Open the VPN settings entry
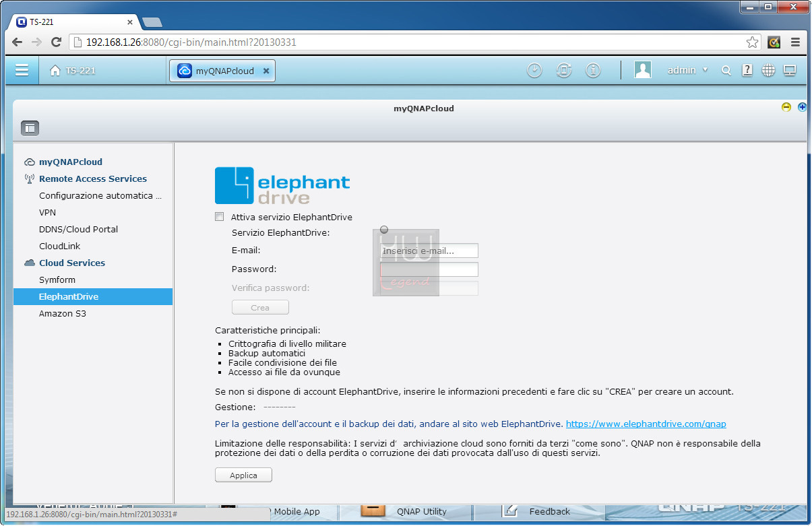Screen dimensions: 812x526 click(47, 212)
